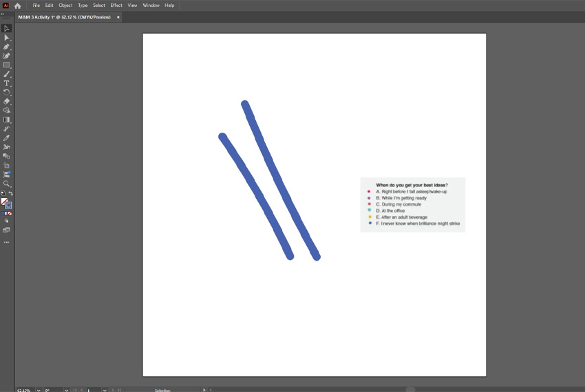Select the Direct Selection tool
Viewport: 585px width, 392px height.
point(7,38)
